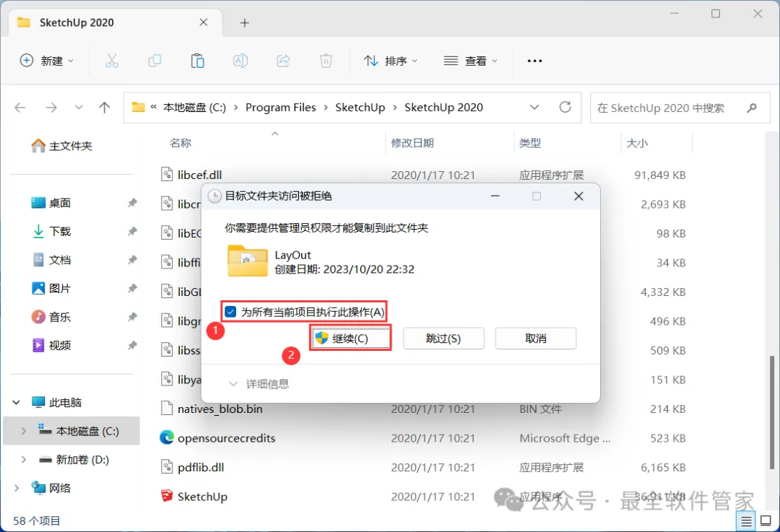The height and width of the screenshot is (532, 780).
Task: Click SketchUp breadcrumb segment
Action: [360, 108]
